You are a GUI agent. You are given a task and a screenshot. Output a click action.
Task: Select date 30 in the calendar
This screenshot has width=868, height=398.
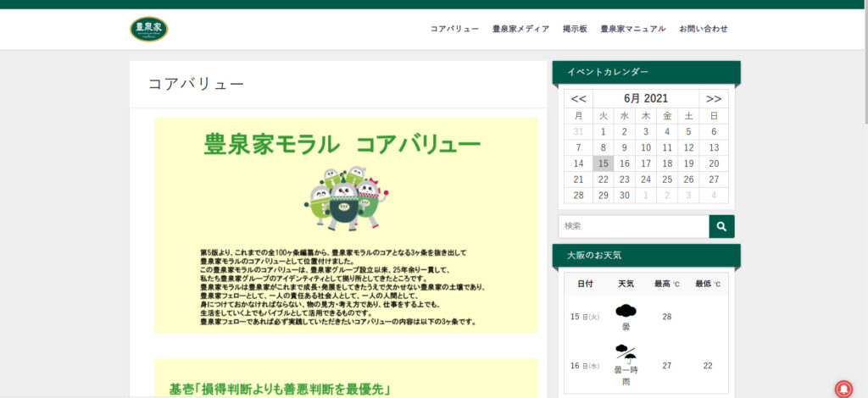coord(625,196)
